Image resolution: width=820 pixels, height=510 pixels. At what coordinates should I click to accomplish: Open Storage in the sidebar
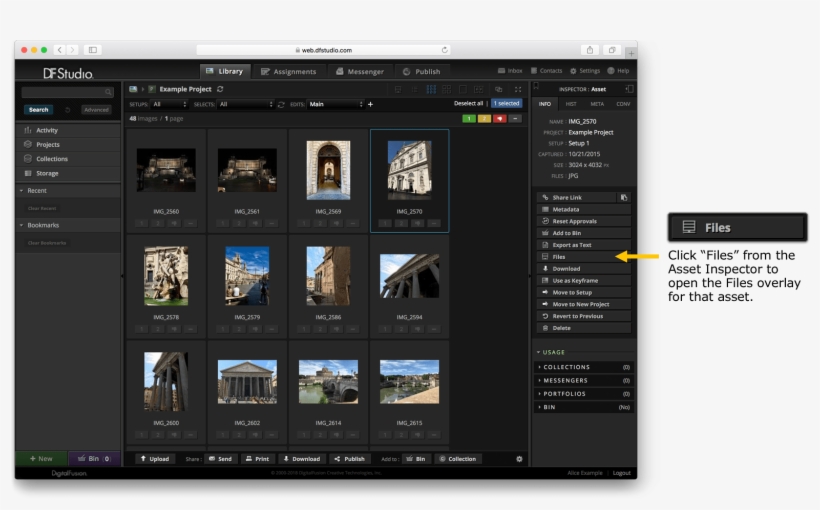(68, 173)
